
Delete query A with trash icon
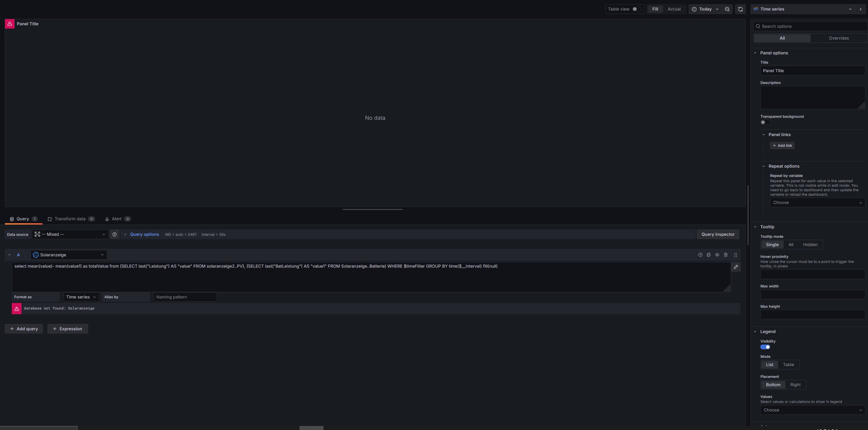[x=726, y=255]
